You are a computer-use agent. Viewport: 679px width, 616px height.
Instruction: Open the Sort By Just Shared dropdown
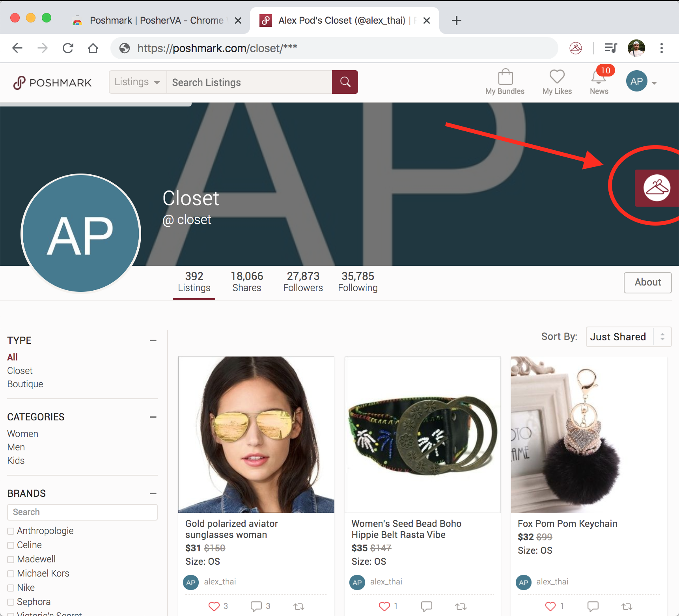628,337
